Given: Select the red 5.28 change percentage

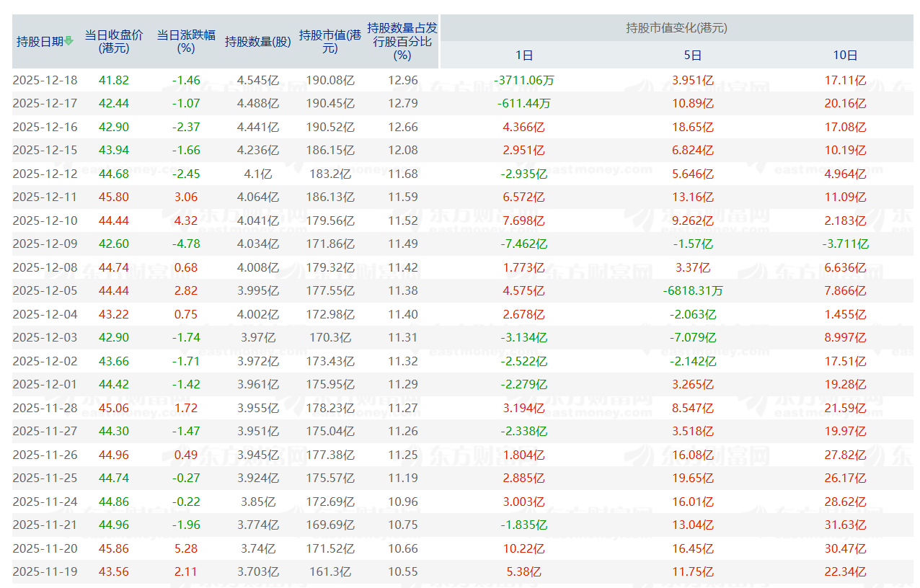Looking at the screenshot, I should coord(186,548).
